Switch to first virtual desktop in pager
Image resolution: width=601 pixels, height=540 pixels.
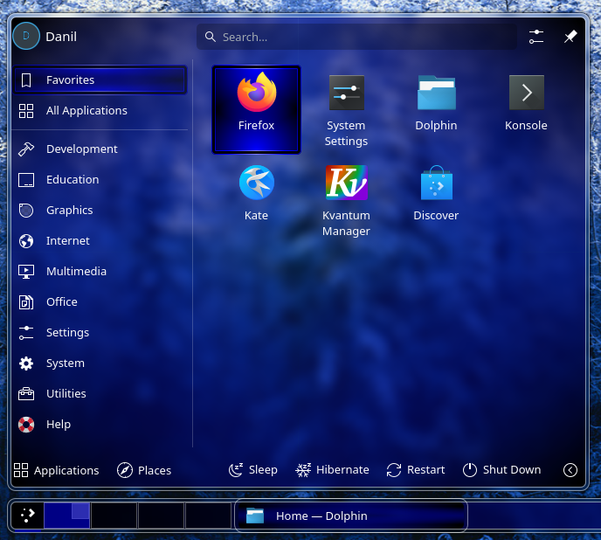click(67, 515)
